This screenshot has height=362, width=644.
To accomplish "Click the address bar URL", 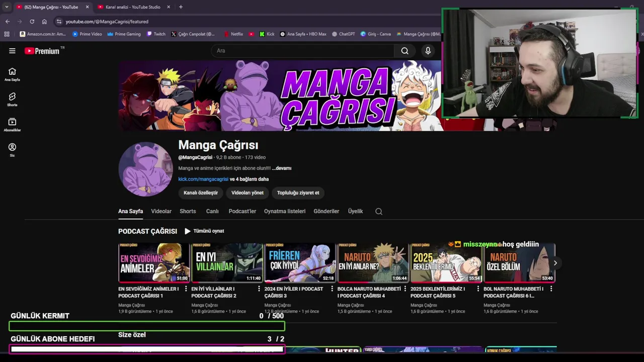I will [x=107, y=22].
